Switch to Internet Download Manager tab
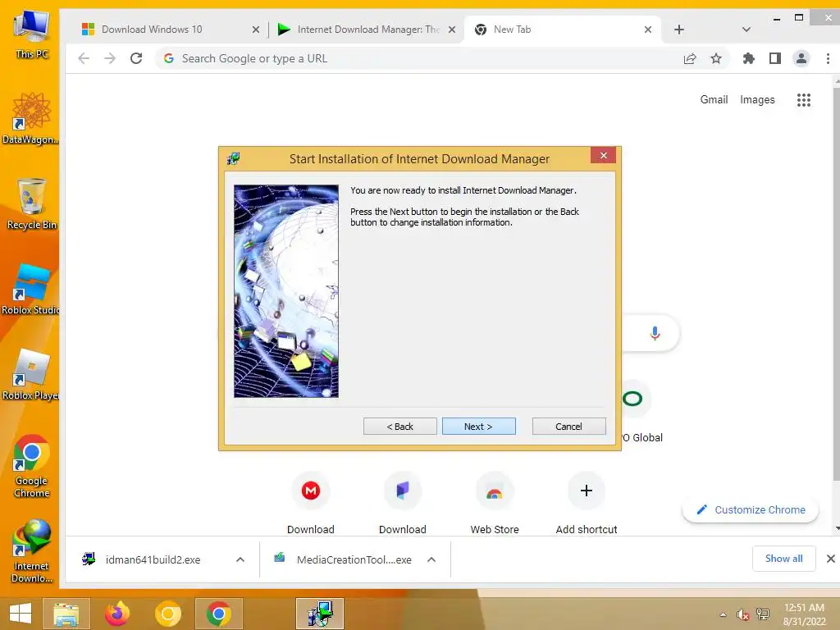 pos(367,30)
